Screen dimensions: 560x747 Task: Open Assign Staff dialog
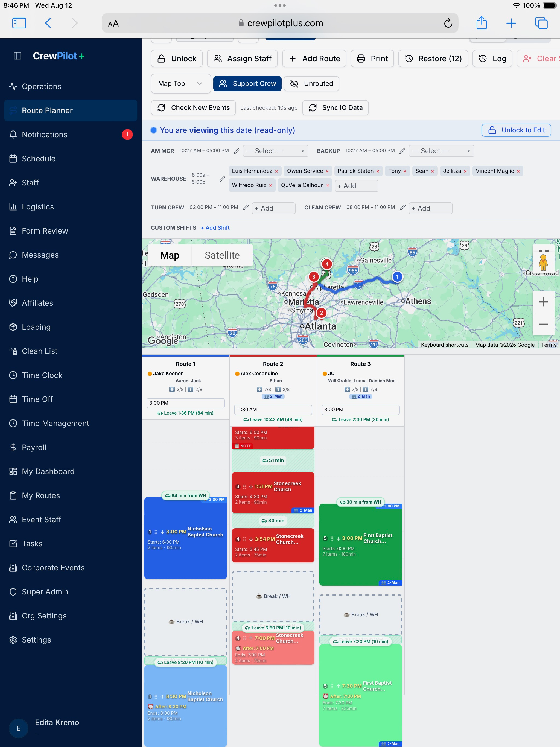tap(242, 59)
